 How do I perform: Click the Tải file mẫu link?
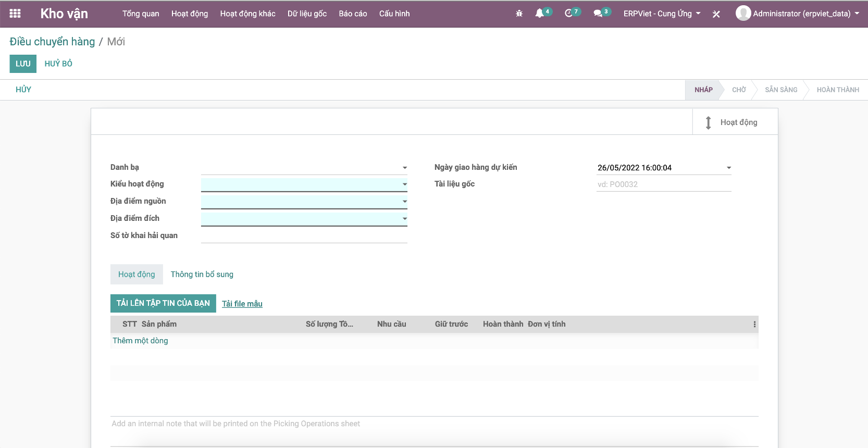point(242,304)
